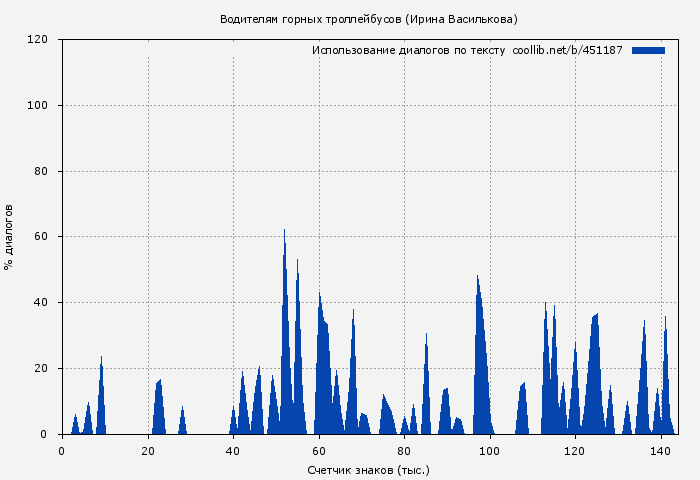The image size is (700, 480).
Task: Click the chart title "Водителям горных троллейбусов"
Action: pos(312,19)
